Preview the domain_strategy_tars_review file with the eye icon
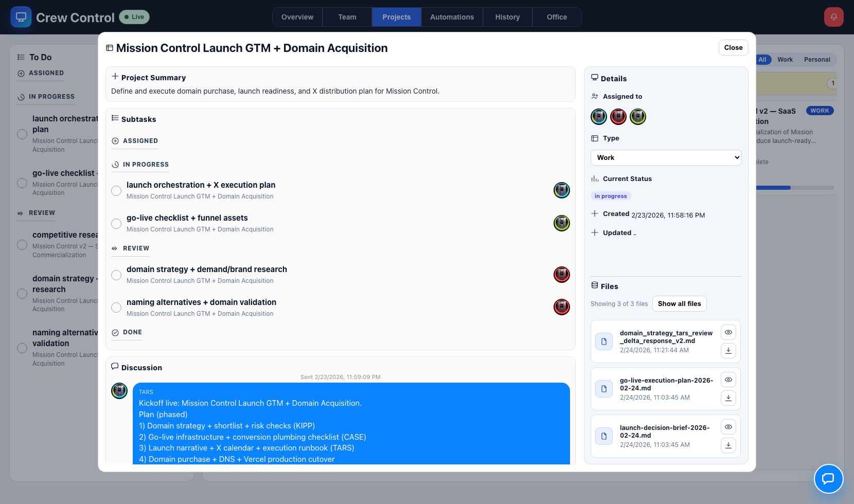 728,332
